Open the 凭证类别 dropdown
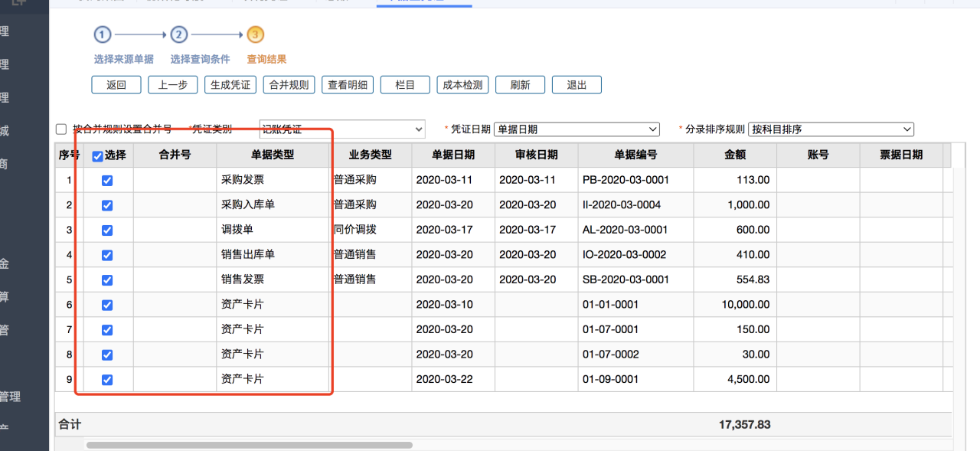The height and width of the screenshot is (451, 980). click(341, 129)
